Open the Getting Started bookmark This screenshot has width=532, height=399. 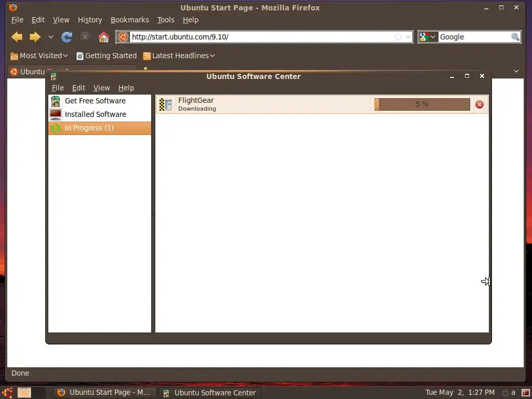coord(107,56)
